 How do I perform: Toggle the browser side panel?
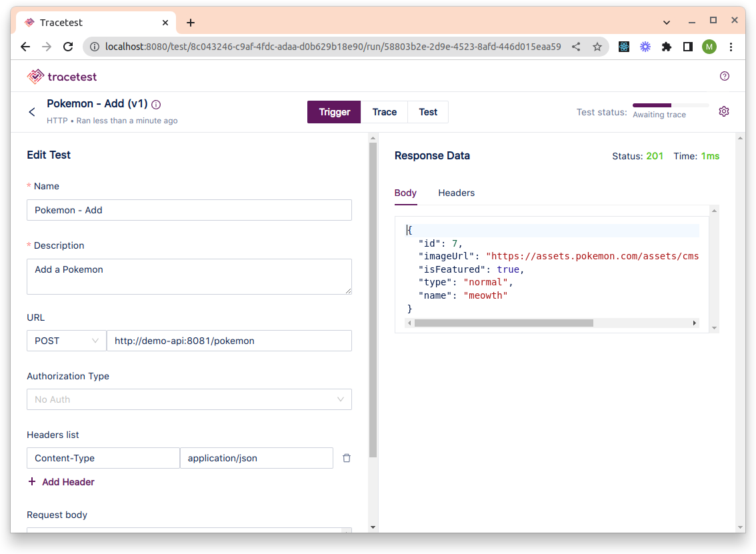(x=687, y=47)
